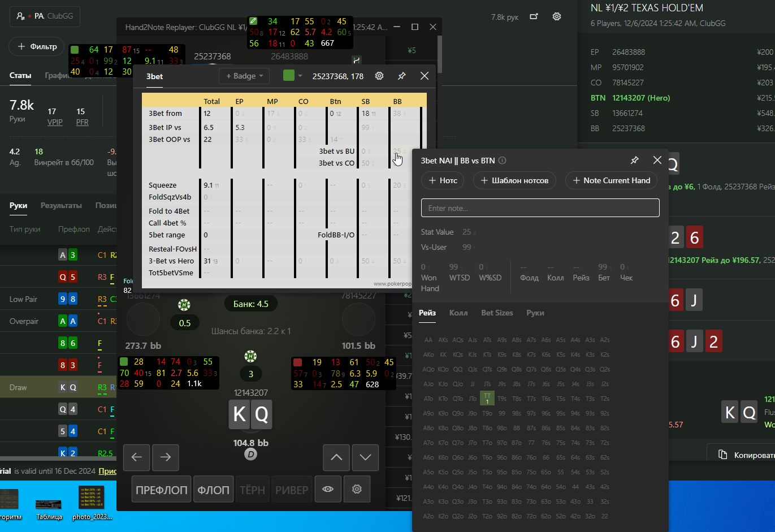775x532 pixels.
Task: Open the main settings gear at top right
Action: pos(557,16)
